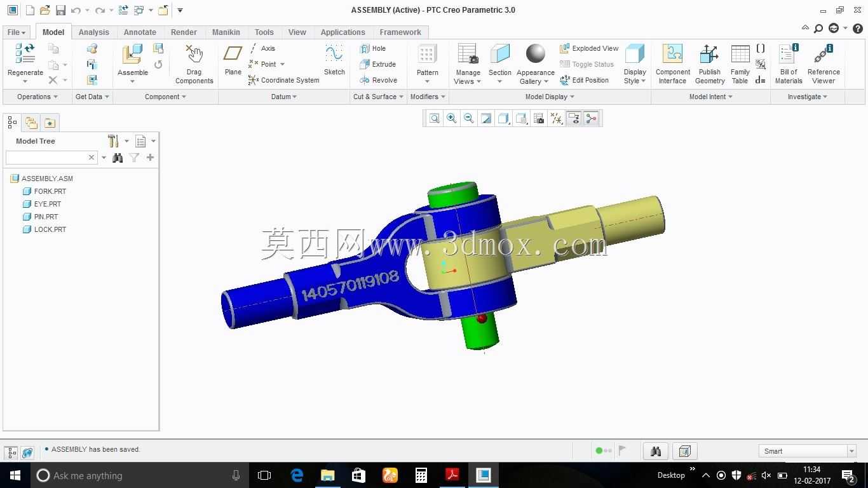Open the Smart selection filter dropdown

808,451
